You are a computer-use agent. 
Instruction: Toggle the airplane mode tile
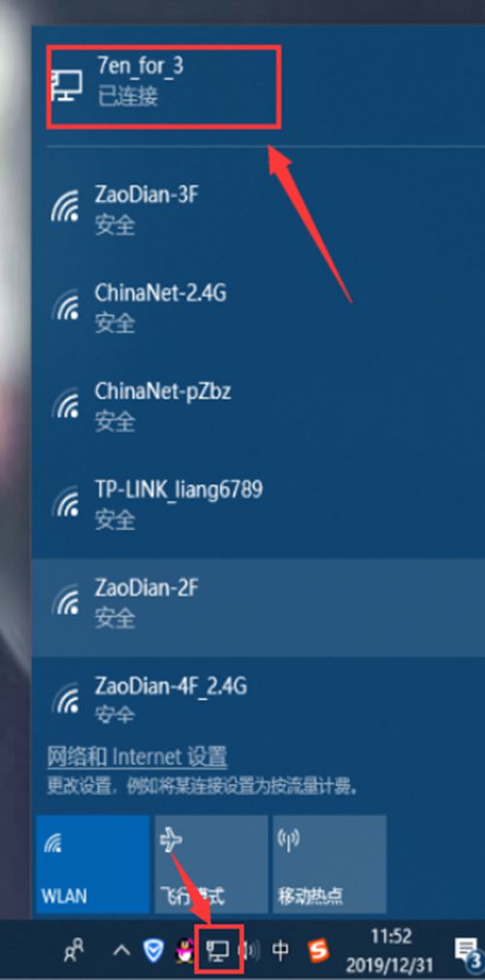211,864
